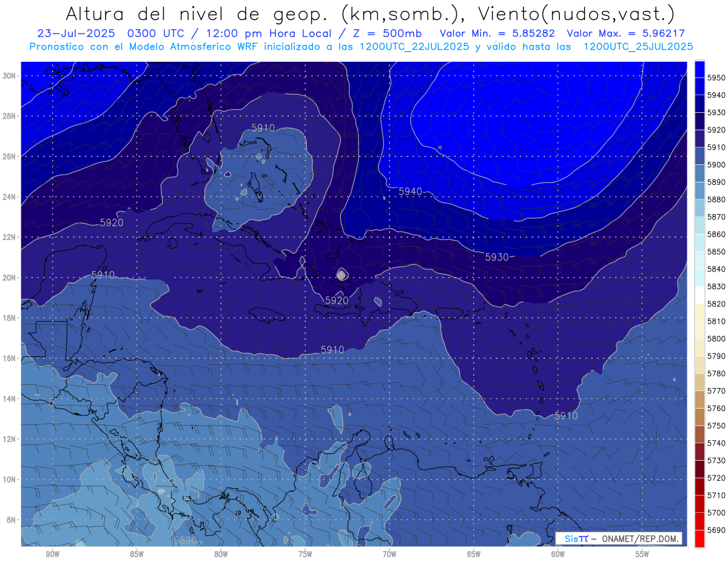
Task: Click the '5870' legend value
Action: click(716, 216)
